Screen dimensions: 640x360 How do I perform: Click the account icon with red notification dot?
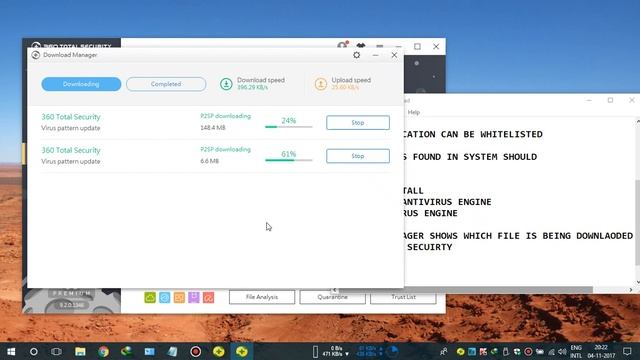[x=342, y=45]
